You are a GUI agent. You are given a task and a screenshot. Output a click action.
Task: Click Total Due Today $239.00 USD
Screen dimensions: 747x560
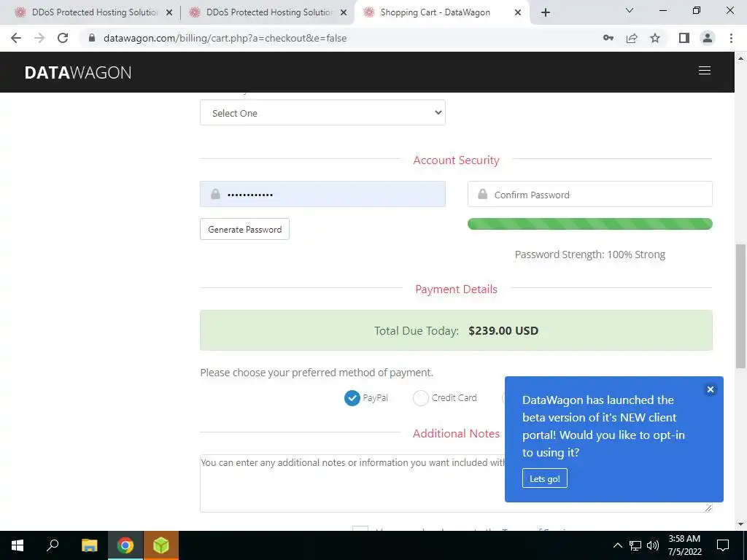[456, 330]
